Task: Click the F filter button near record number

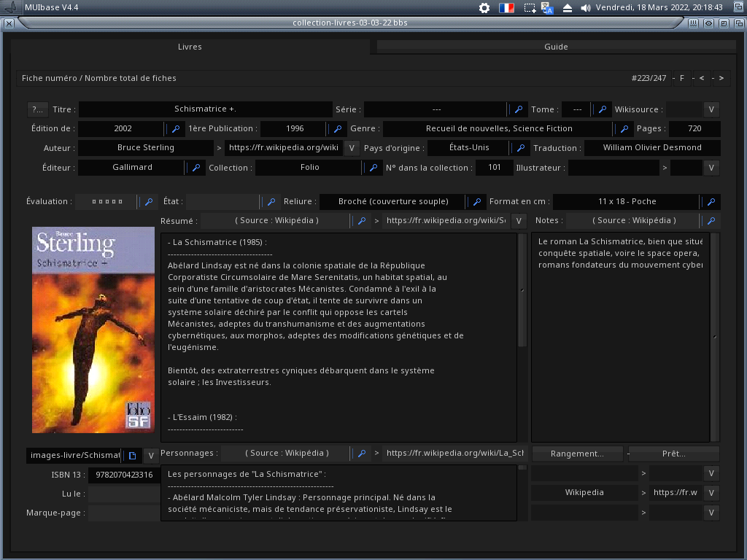Action: pyautogui.click(x=682, y=78)
